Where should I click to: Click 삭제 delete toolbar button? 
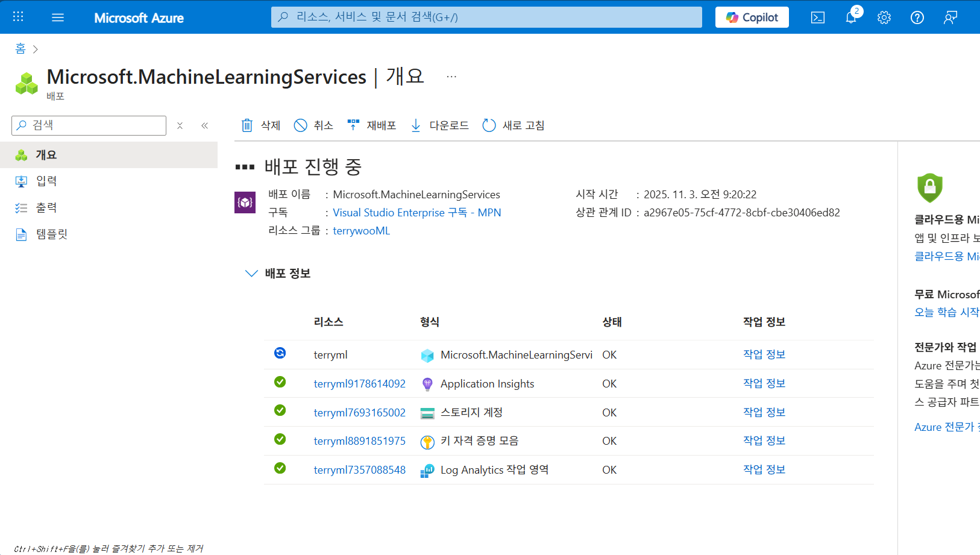[261, 125]
